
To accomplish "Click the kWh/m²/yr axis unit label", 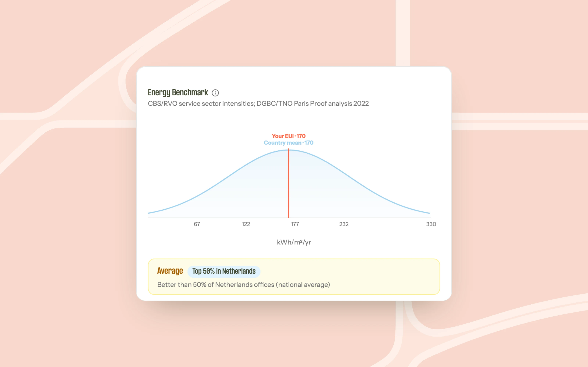I will [x=294, y=242].
